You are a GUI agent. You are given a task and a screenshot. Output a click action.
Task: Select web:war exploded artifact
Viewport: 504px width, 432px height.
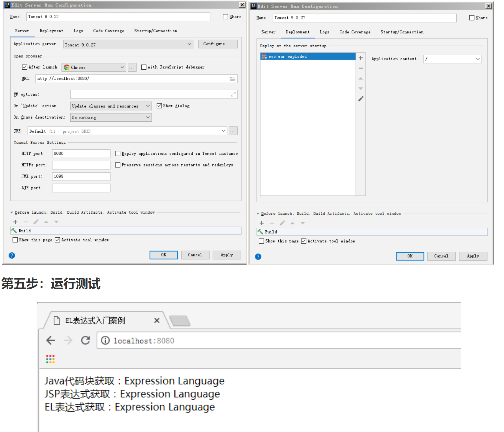pyautogui.click(x=308, y=56)
